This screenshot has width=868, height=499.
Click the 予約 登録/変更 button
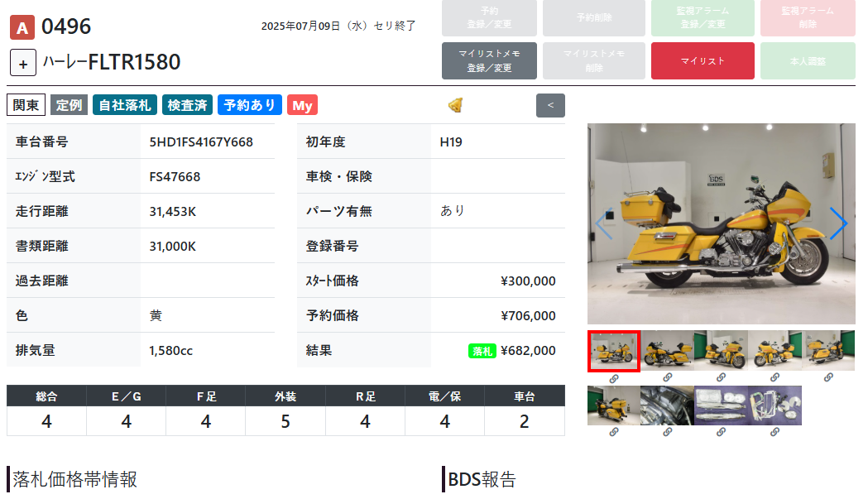coord(489,17)
